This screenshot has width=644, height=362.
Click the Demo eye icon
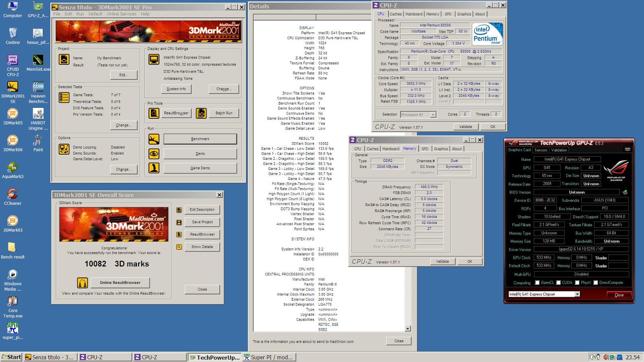tap(154, 153)
